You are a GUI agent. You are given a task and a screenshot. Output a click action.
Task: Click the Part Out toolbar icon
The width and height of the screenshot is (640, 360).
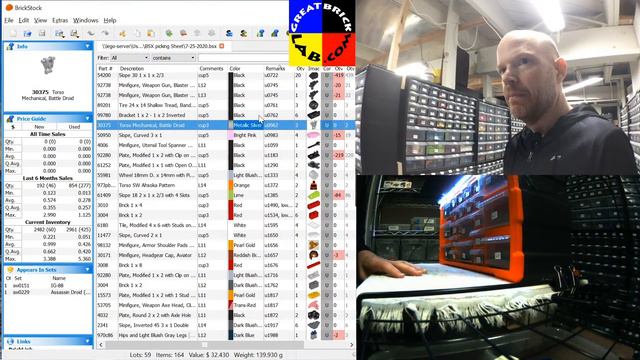coord(211,33)
